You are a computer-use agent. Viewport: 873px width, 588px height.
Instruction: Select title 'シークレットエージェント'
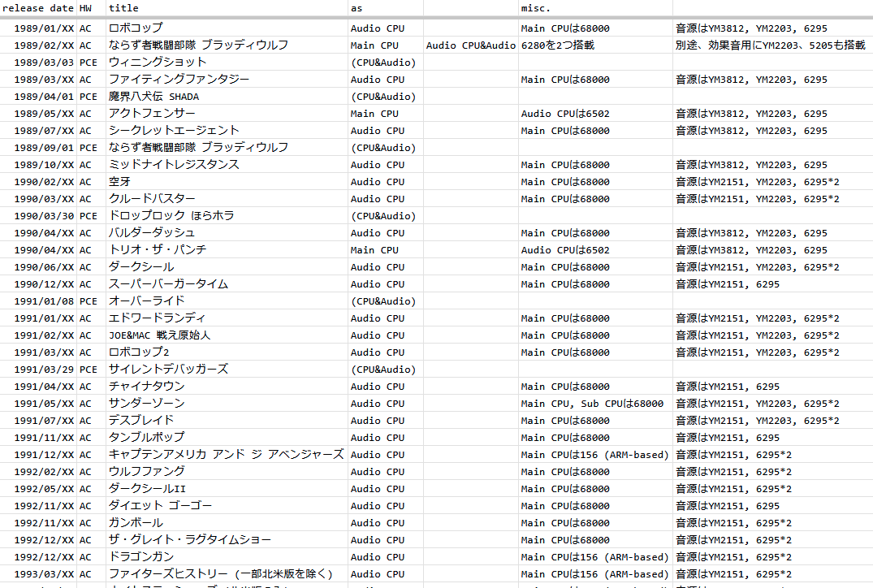tap(174, 130)
